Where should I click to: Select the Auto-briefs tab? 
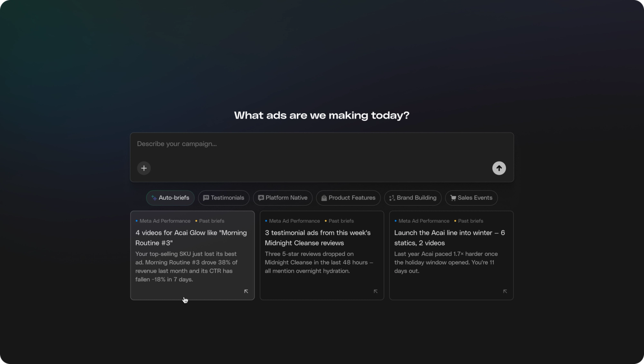click(170, 198)
